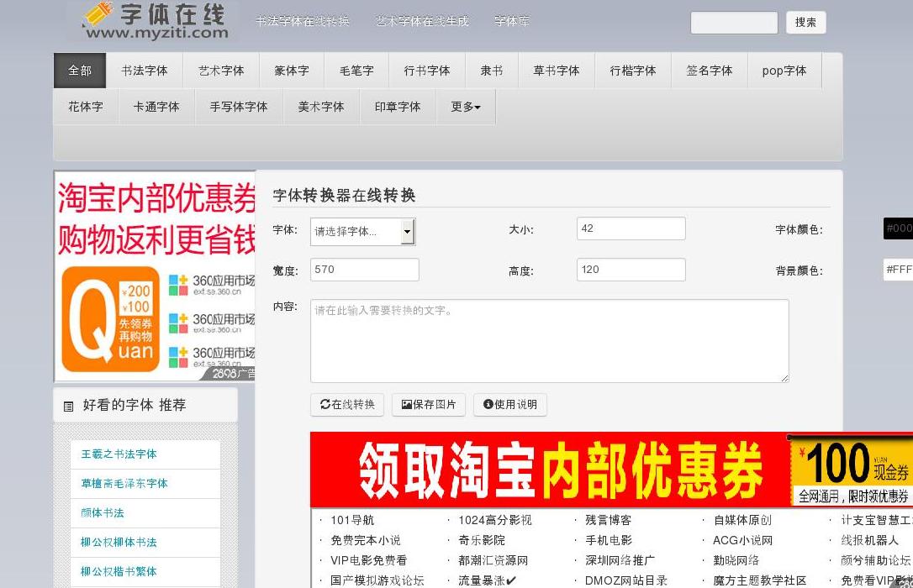Click 书法字体在线转换 header link
Image resolution: width=913 pixels, height=588 pixels.
point(302,21)
